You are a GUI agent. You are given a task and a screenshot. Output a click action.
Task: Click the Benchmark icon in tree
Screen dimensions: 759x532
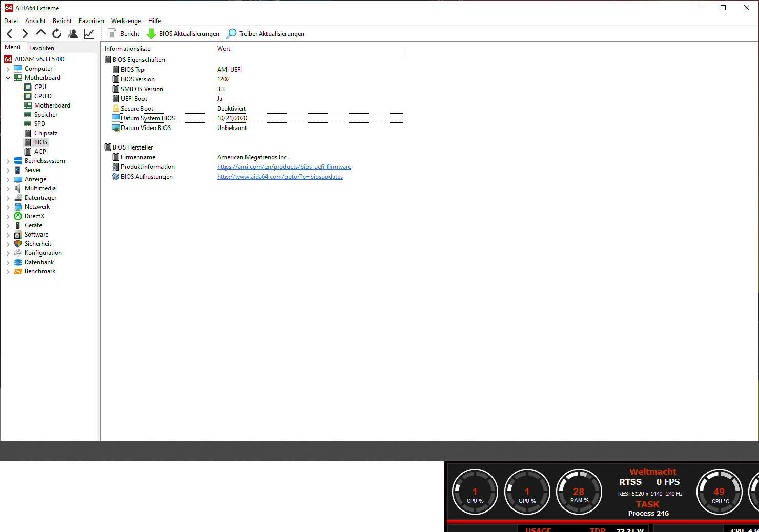pos(18,271)
